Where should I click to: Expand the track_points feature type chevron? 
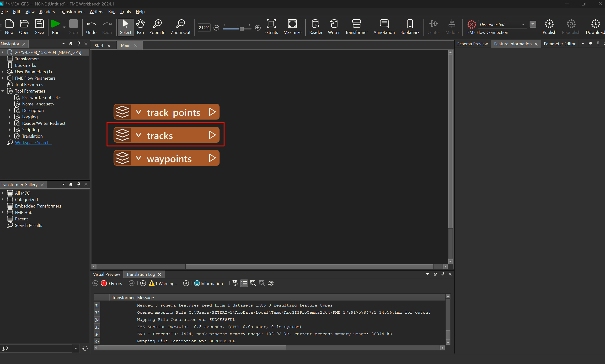point(139,112)
